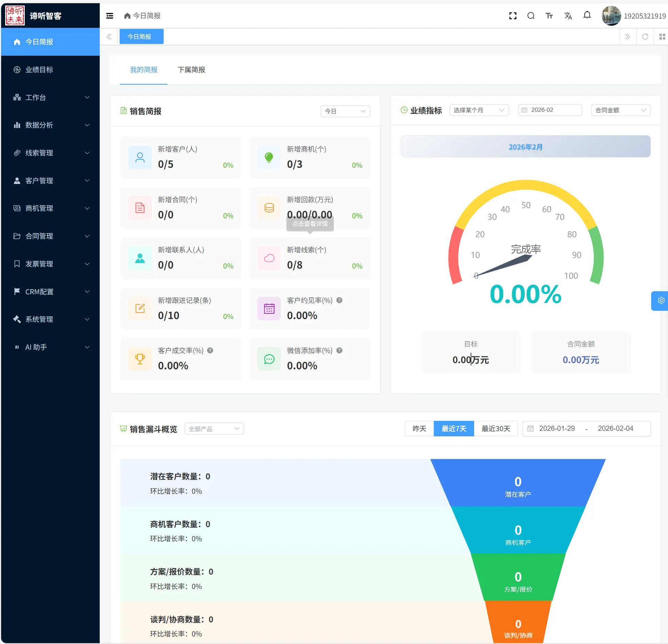Expand the 合同管理 sidebar menu
Viewport: 668px width, 644px height.
51,236
